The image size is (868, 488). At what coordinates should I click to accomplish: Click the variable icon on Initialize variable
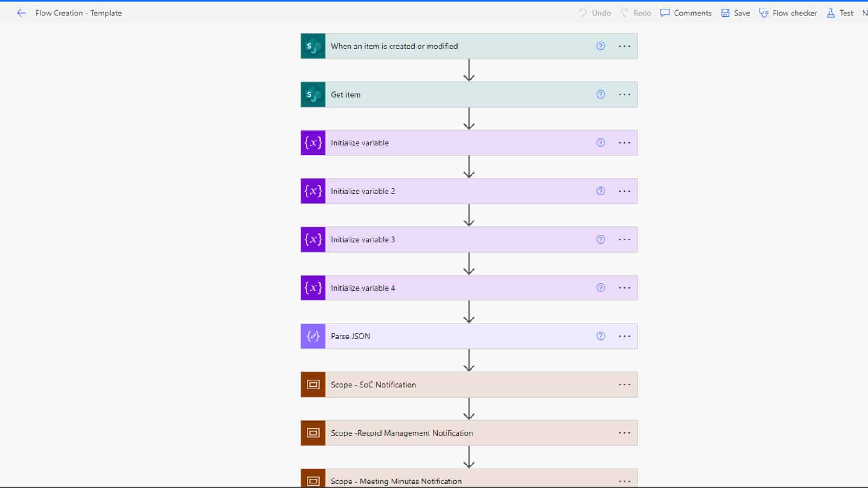pyautogui.click(x=313, y=143)
